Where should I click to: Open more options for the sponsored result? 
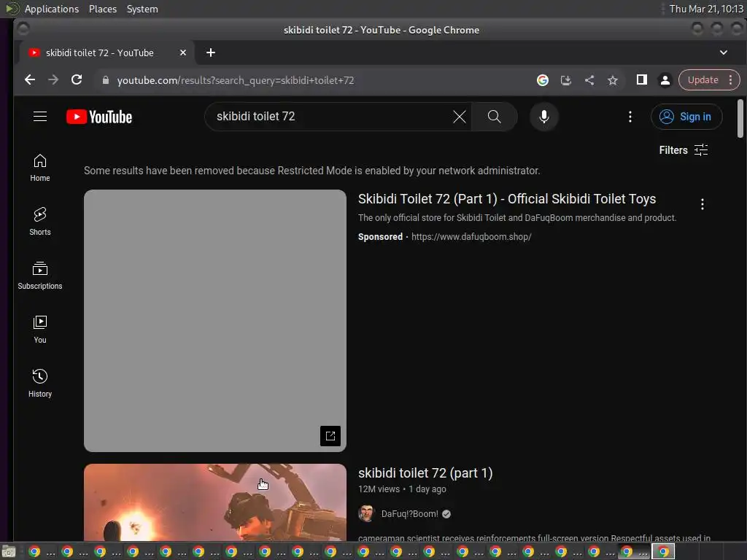pyautogui.click(x=703, y=204)
